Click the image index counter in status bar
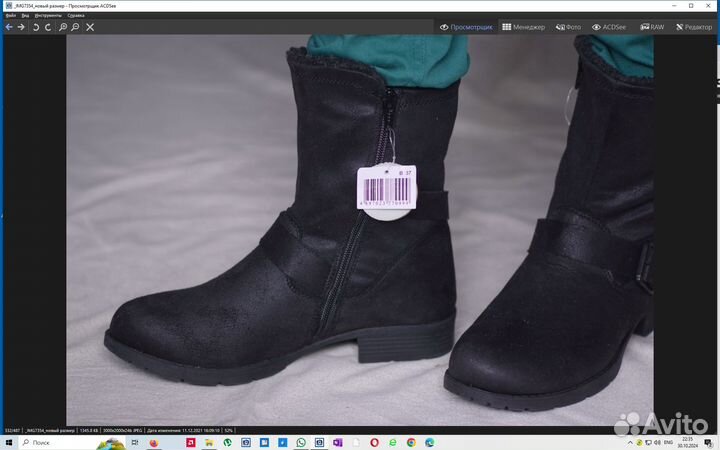The height and width of the screenshot is (450, 720). [12, 431]
